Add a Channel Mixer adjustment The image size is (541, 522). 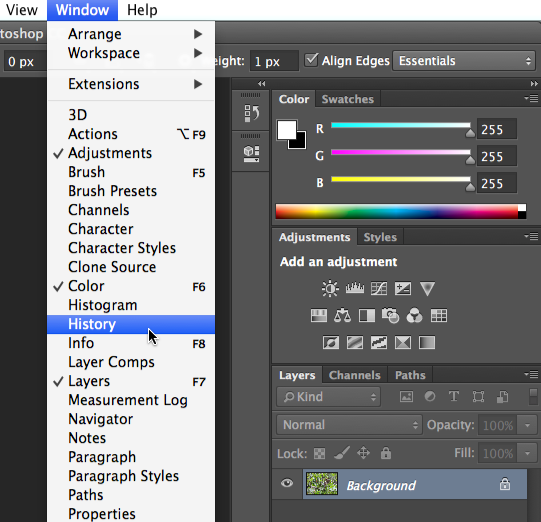(x=414, y=316)
